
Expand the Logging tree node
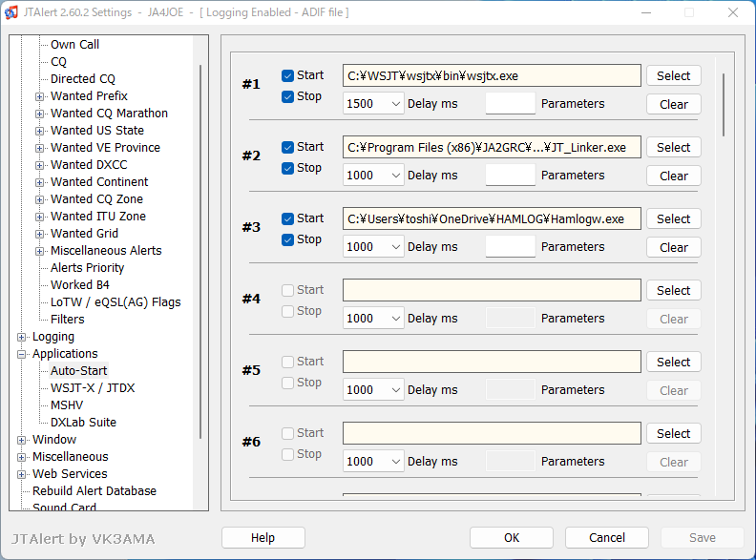pos(21,337)
